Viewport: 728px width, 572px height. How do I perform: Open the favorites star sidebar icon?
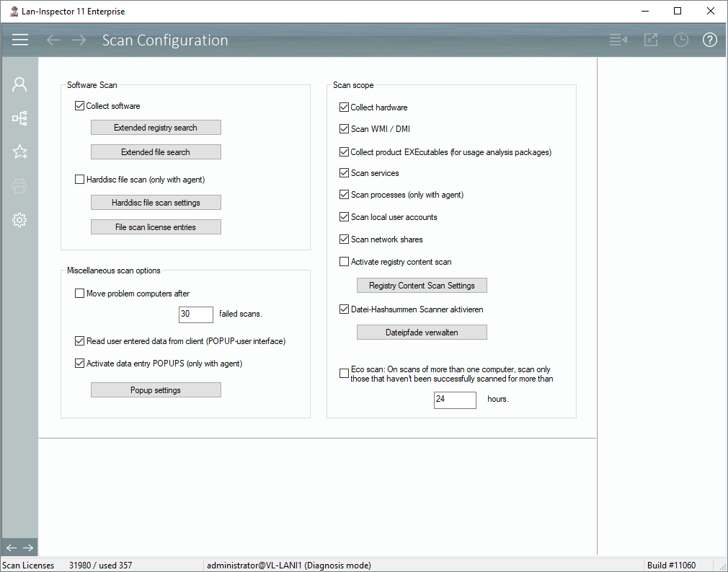[x=19, y=151]
